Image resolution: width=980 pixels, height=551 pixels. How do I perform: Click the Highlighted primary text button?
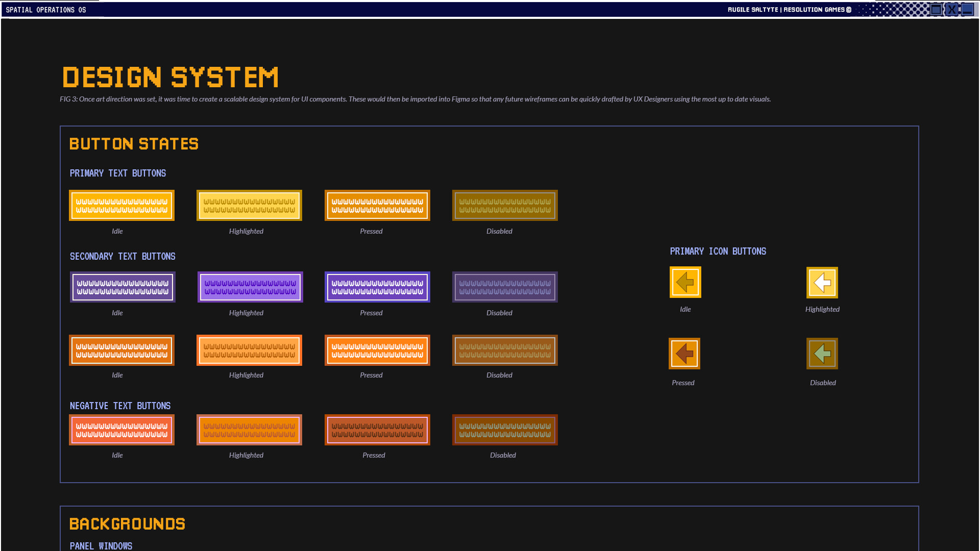coord(249,205)
